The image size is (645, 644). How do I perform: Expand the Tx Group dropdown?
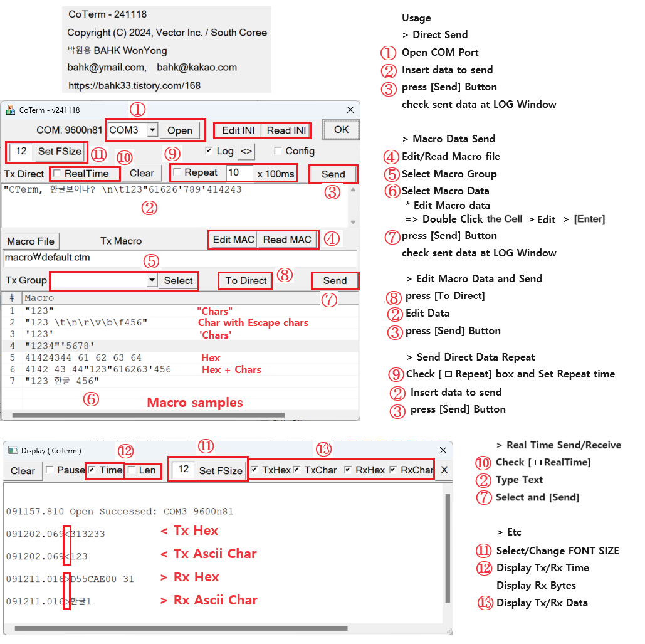(152, 280)
